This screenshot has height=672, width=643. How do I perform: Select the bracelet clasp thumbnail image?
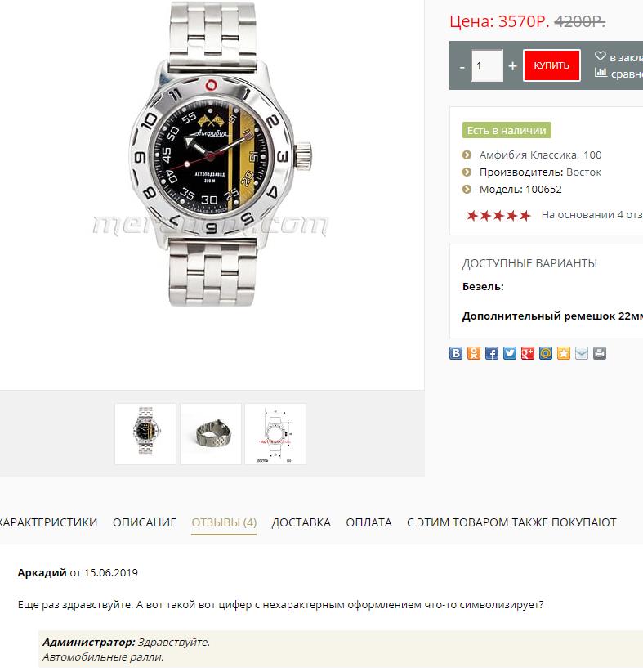coord(211,434)
